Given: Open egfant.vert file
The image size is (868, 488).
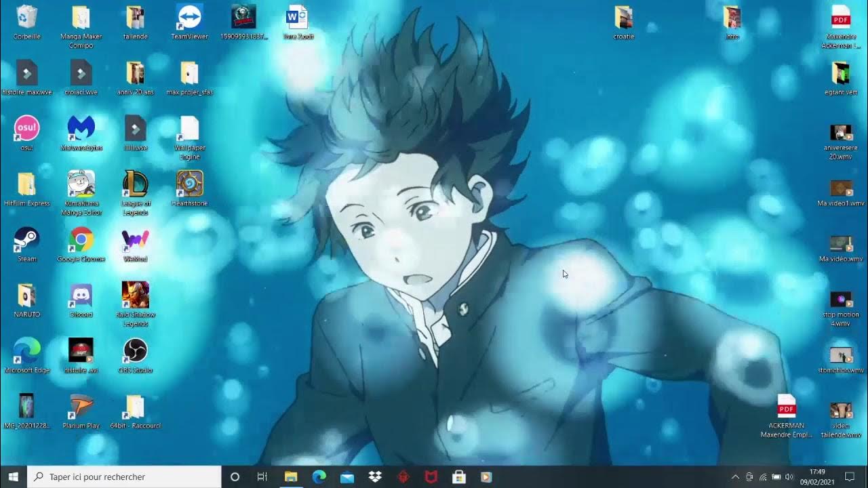Looking at the screenshot, I should (841, 78).
